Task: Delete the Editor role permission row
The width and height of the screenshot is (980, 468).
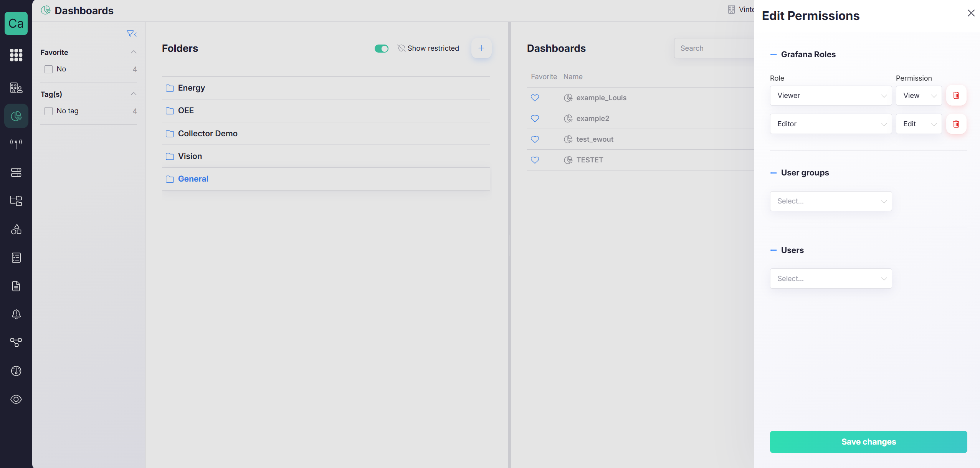Action: [956, 124]
